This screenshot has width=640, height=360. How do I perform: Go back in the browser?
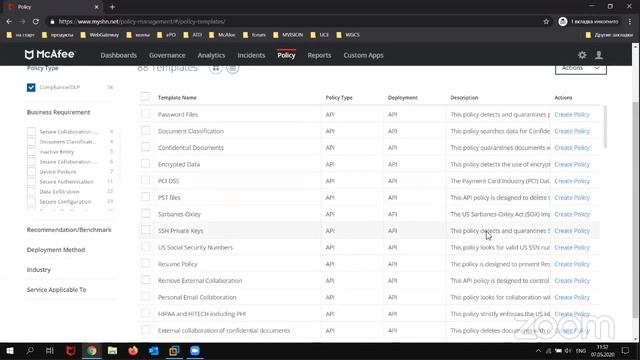click(x=9, y=21)
